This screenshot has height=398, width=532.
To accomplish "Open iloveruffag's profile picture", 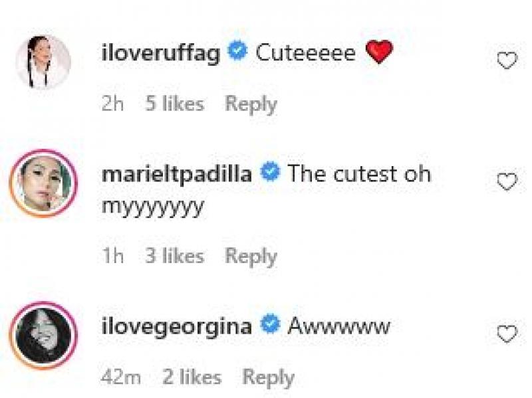I will coord(43,62).
